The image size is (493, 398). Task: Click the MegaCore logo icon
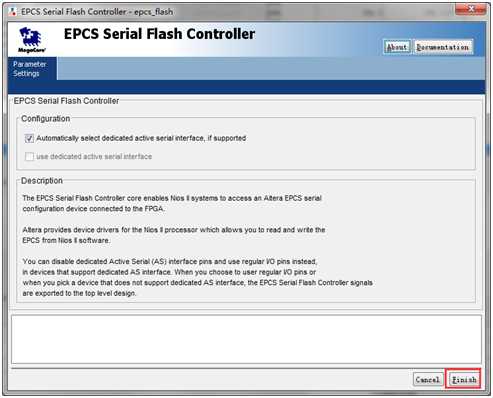[31, 40]
